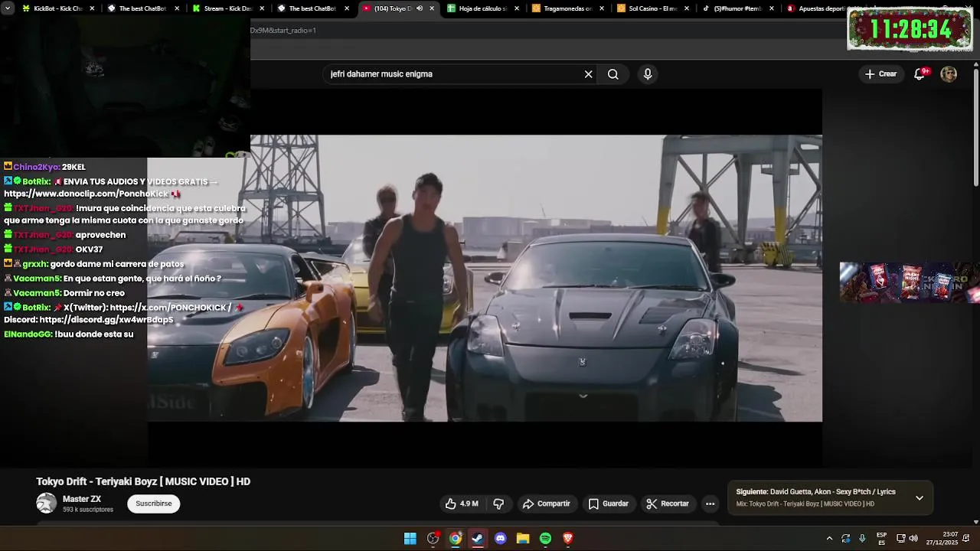
Task: Close the Hoja de cálculo tab
Action: click(517, 8)
